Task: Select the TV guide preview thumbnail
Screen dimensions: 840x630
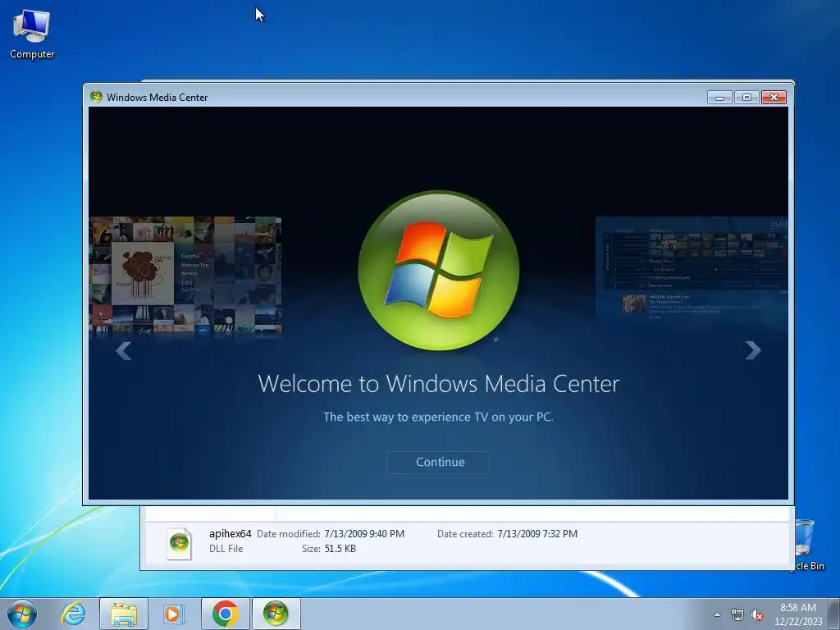Action: [692, 268]
